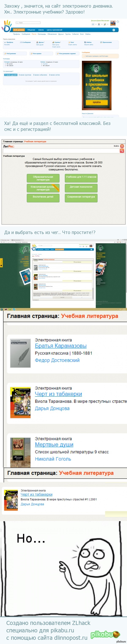Open the "Мои домашние задания" button
127x644 pixels.
click(x=68, y=54)
